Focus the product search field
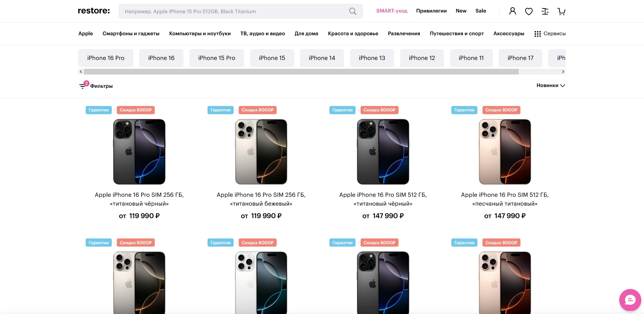The width and height of the screenshot is (644, 314). point(234,11)
